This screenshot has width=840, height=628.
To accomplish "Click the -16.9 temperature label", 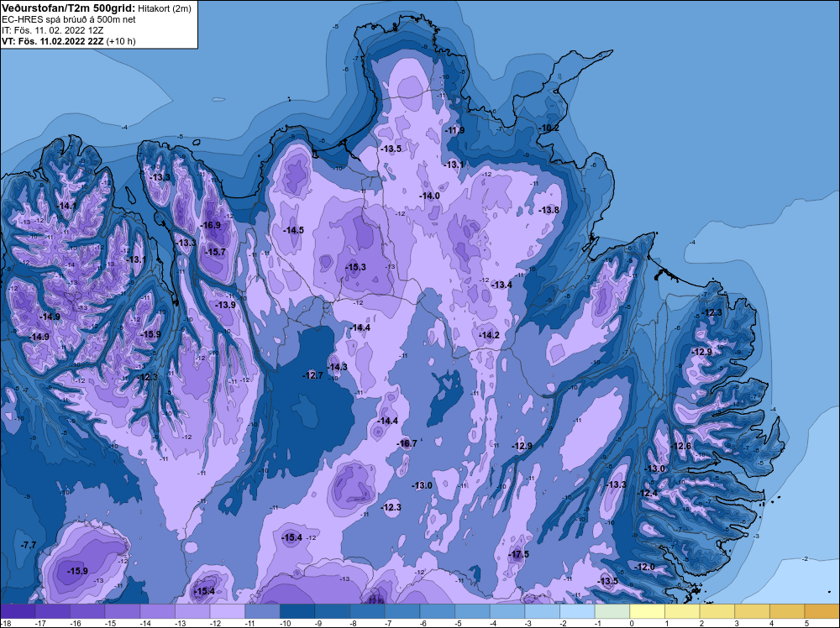I will coord(211,225).
